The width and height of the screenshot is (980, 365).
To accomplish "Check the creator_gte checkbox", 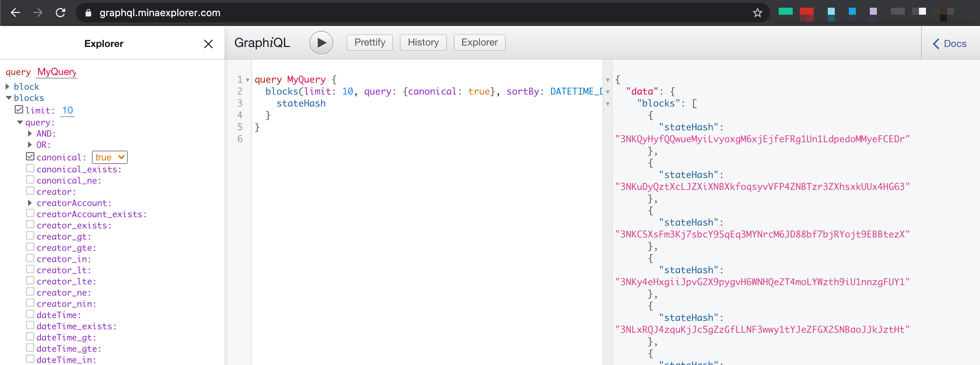I will click(31, 247).
